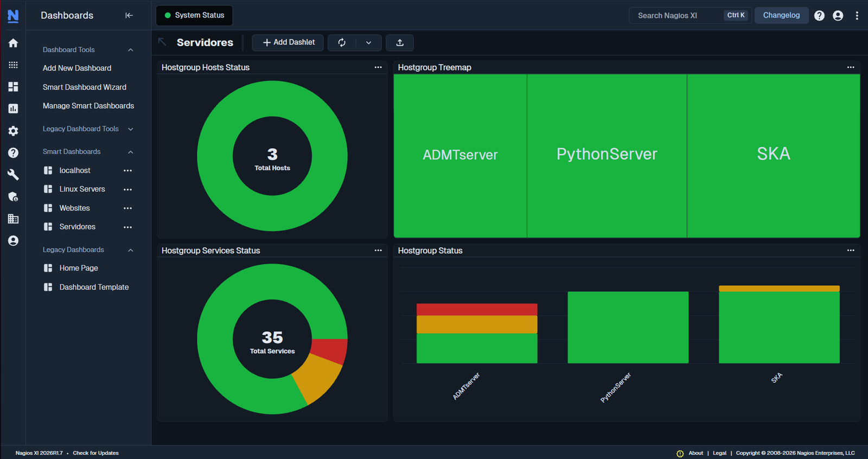Image resolution: width=868 pixels, height=459 pixels.
Task: Open the building icon in sidebar
Action: [x=13, y=219]
